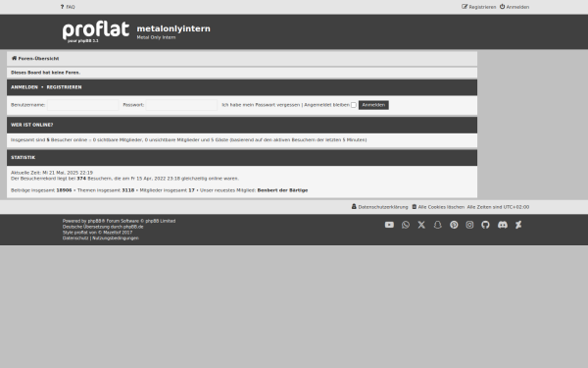The image size is (588, 368).
Task: Open the phpBB link after 'Powered by'
Action: pos(96,221)
